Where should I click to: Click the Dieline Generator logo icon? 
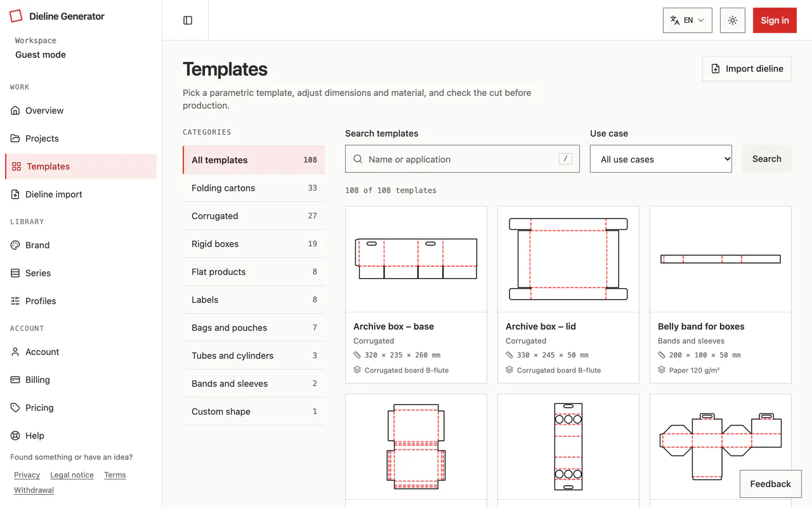(x=16, y=16)
